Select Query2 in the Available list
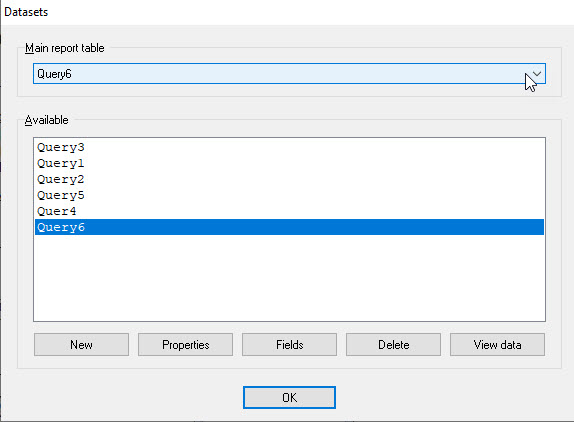Screen dimensions: 574x422 pos(289,179)
